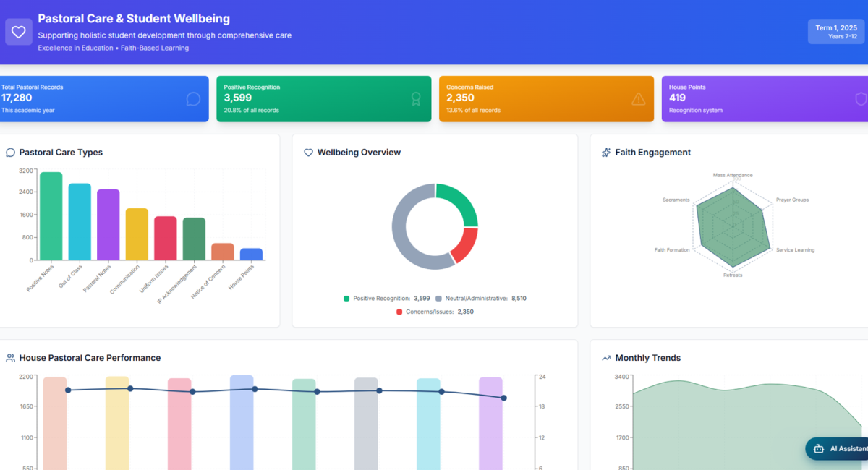Click the 13.6% of all records text

474,111
